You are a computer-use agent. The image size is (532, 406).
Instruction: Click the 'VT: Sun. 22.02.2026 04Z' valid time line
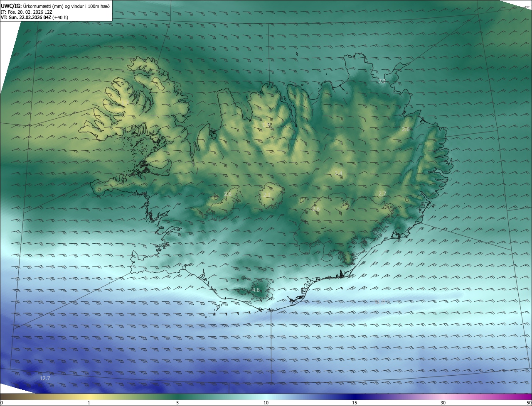[x=26, y=17]
